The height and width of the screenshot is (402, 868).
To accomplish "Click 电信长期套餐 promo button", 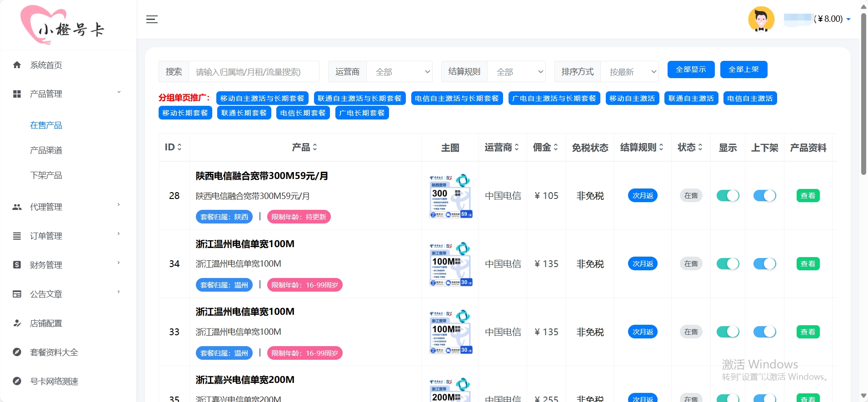I will pyautogui.click(x=303, y=113).
